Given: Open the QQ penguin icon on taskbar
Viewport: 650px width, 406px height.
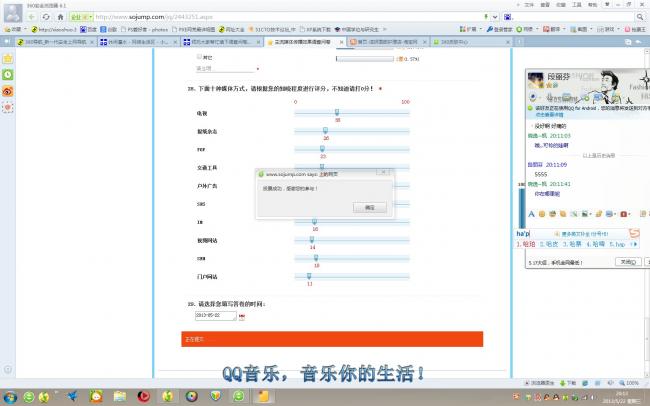Looking at the screenshot, I should (96, 397).
